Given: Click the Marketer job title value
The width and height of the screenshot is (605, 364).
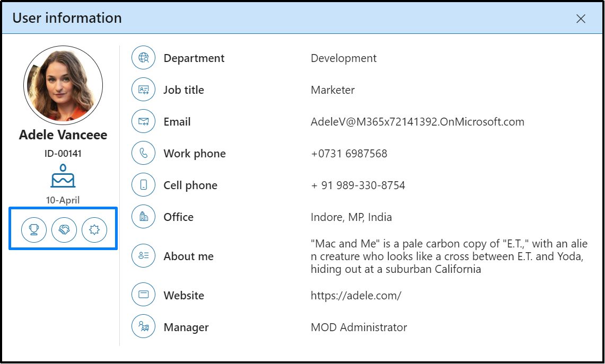Looking at the screenshot, I should [332, 90].
